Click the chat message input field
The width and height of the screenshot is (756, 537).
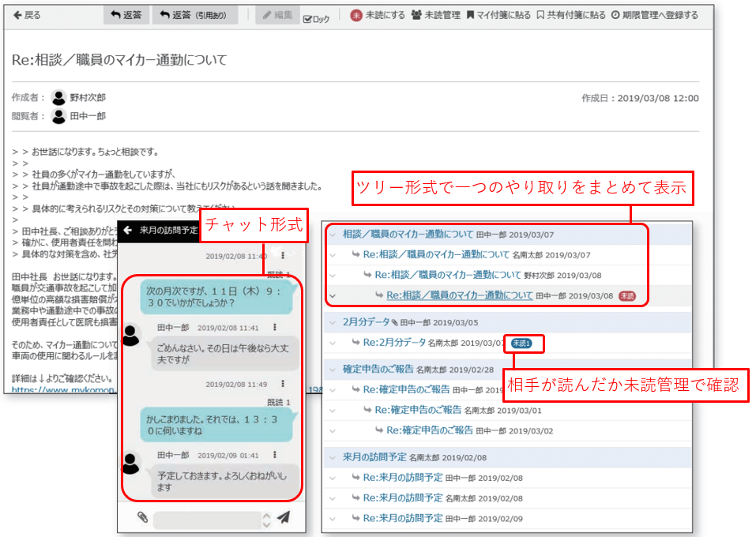click(207, 519)
